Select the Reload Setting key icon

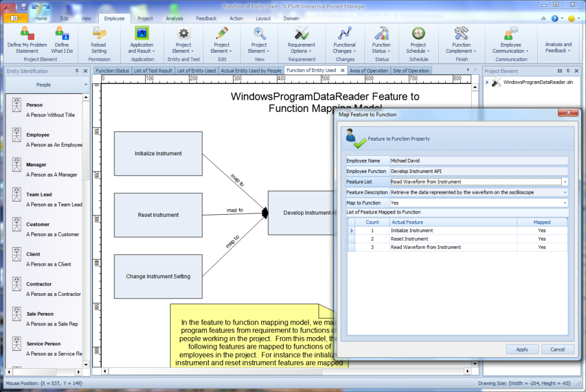[99, 33]
